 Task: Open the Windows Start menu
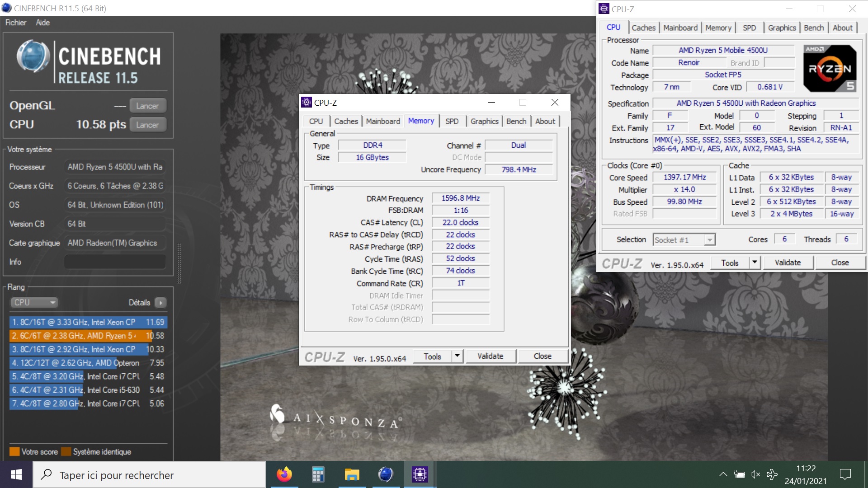pos(16,474)
